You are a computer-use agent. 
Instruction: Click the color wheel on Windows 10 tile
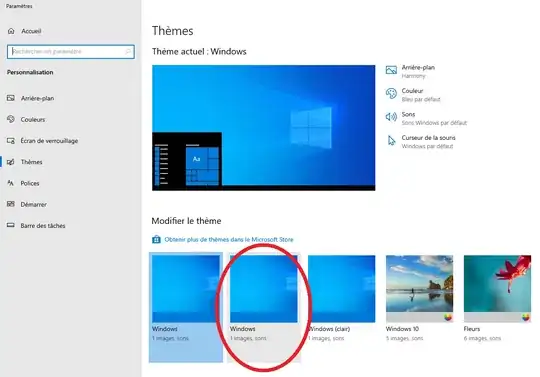448,317
